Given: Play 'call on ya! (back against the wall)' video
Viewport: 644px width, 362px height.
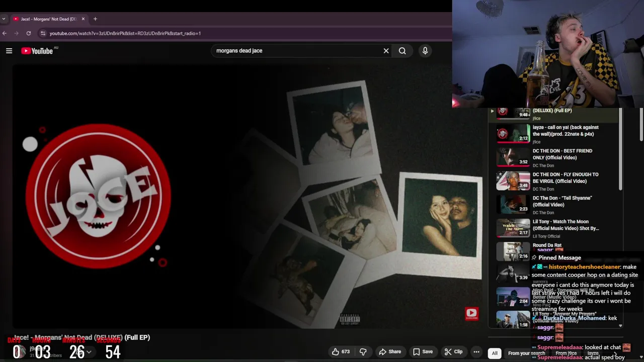Looking at the screenshot, I should pyautogui.click(x=566, y=131).
